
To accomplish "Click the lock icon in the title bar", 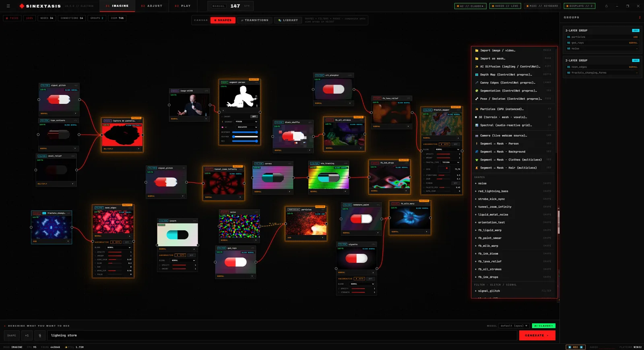I will (x=607, y=6).
